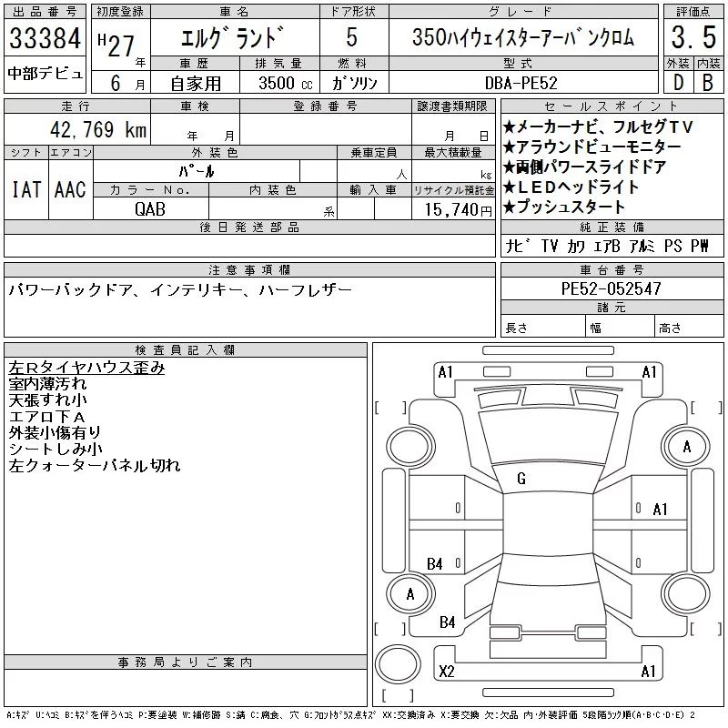Click inspector note 左クォーターパネル切れ
This screenshot has width=728, height=728.
click(x=95, y=465)
